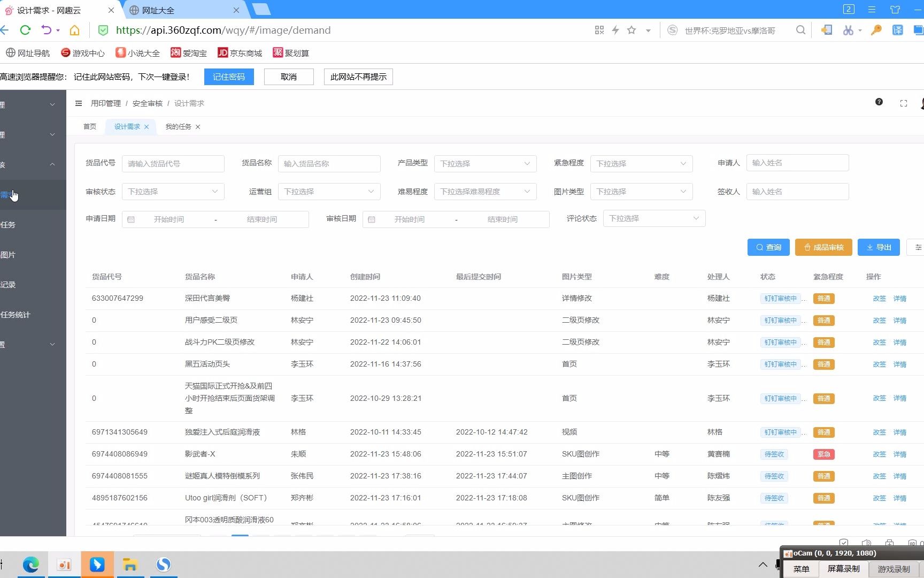
Task: Show hidden tray icons chevron
Action: point(763,564)
